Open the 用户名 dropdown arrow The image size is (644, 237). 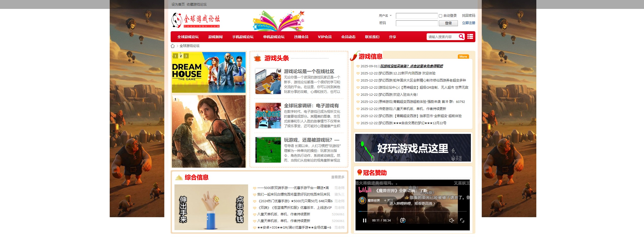click(x=391, y=15)
